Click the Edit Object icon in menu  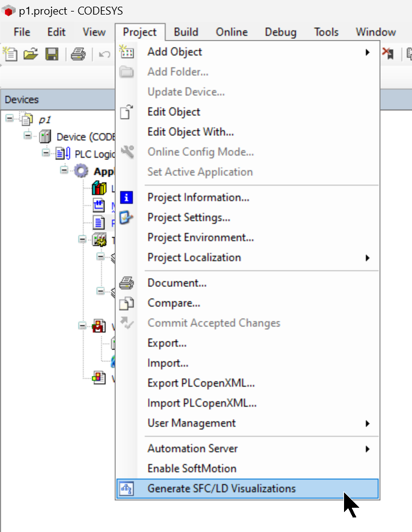coord(126,112)
